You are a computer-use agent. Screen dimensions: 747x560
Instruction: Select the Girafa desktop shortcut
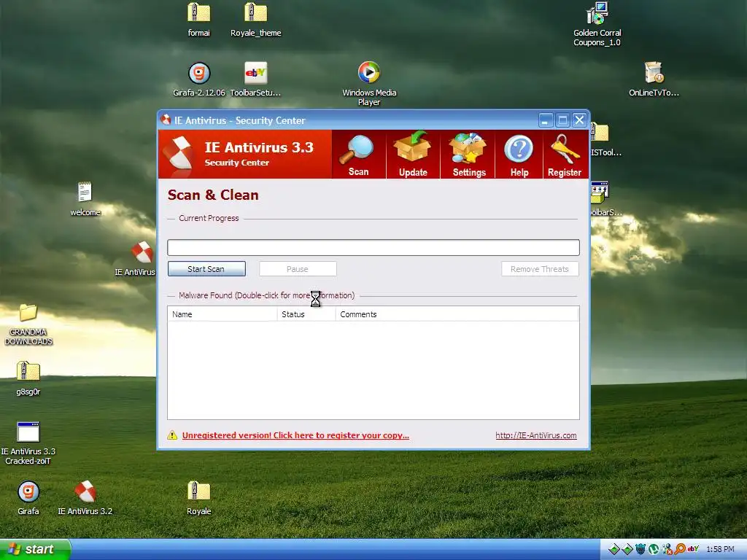click(x=28, y=498)
